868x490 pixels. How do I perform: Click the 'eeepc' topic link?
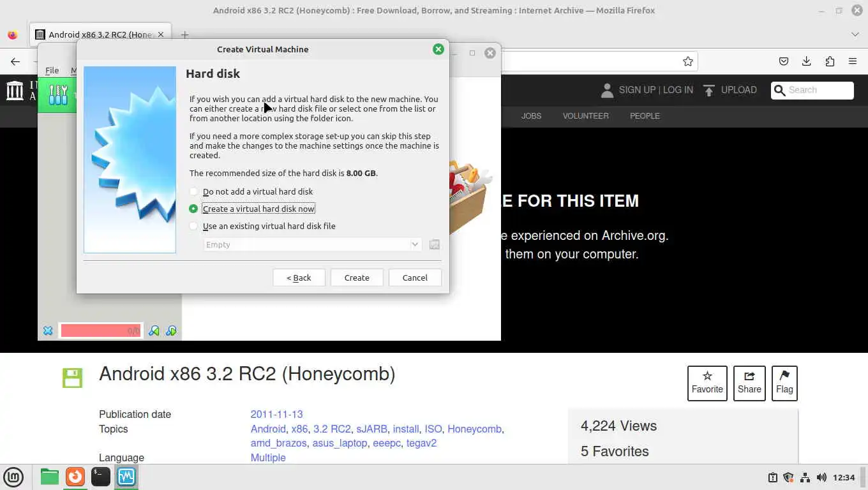click(387, 443)
